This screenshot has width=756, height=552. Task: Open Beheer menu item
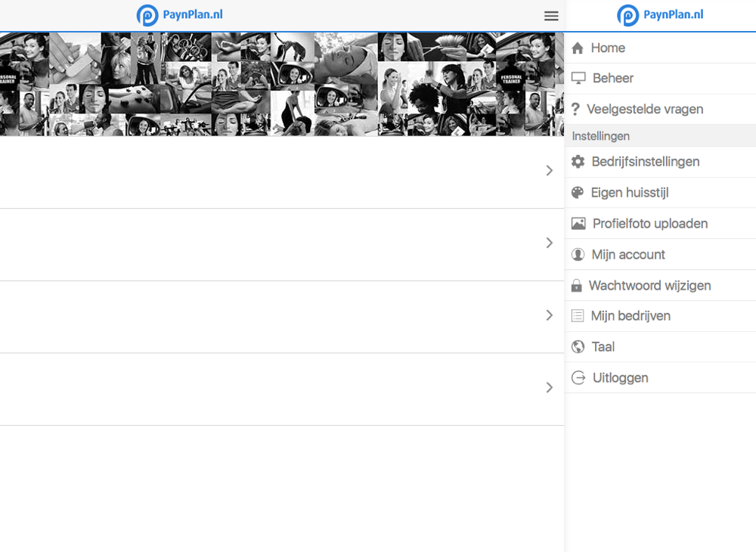pyautogui.click(x=660, y=79)
